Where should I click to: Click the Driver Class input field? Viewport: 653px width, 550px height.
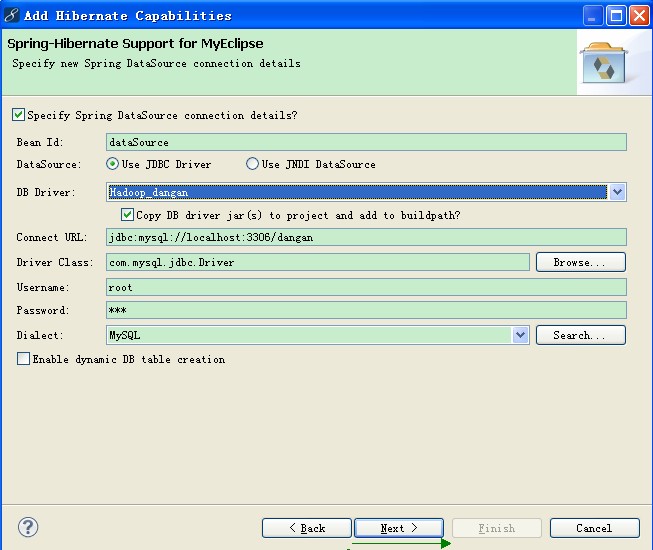pyautogui.click(x=318, y=262)
